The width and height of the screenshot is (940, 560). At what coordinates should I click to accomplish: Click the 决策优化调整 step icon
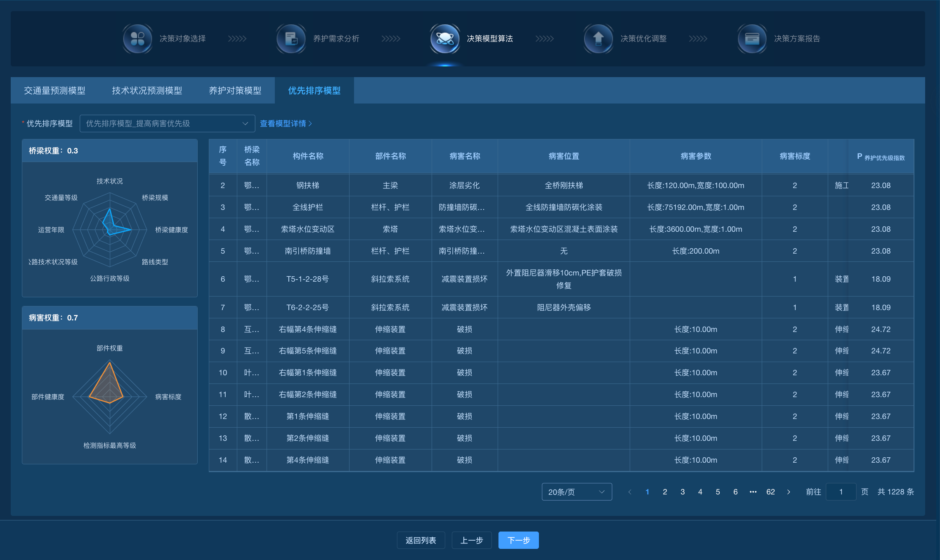(x=598, y=39)
